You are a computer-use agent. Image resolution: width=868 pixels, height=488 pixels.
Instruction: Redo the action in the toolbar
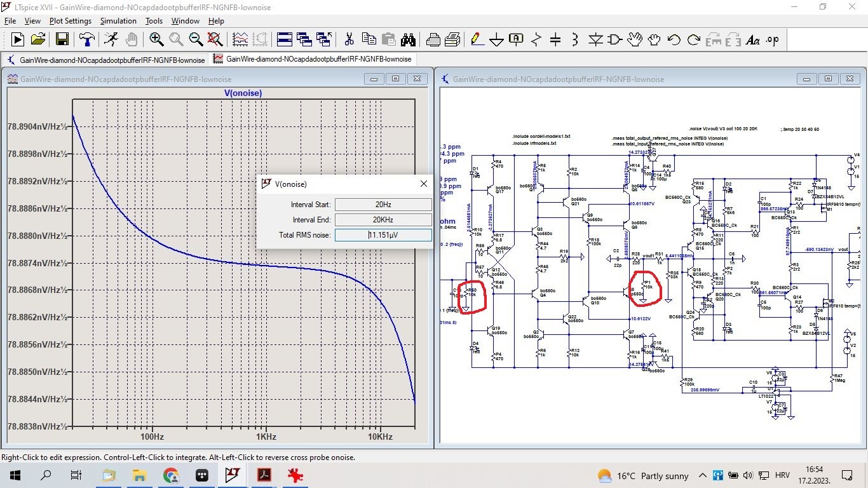[x=693, y=39]
